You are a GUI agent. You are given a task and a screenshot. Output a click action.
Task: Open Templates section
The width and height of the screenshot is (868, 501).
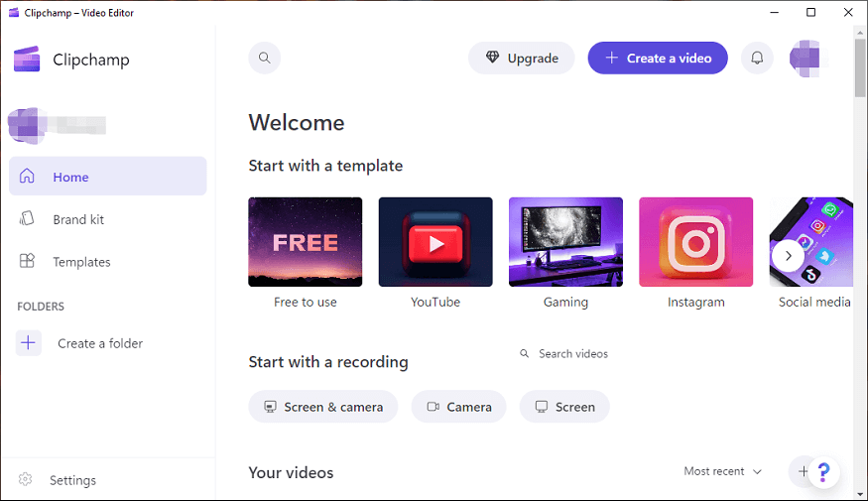108,261
